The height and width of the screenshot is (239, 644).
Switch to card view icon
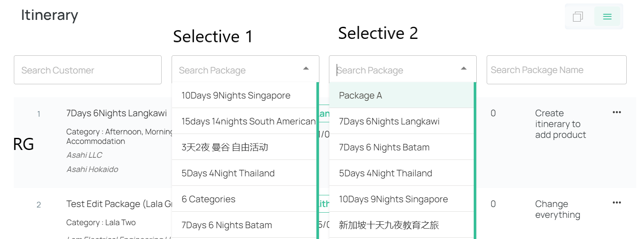(x=578, y=16)
